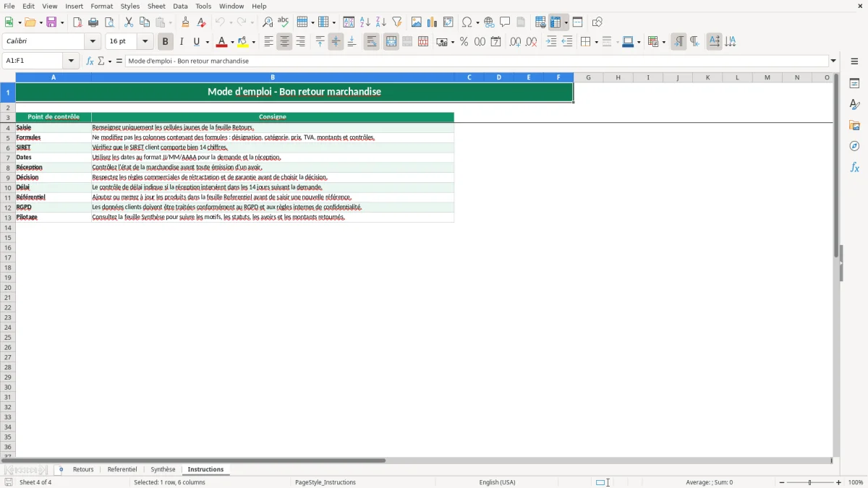
Task: Sort ascending
Action: 365,22
